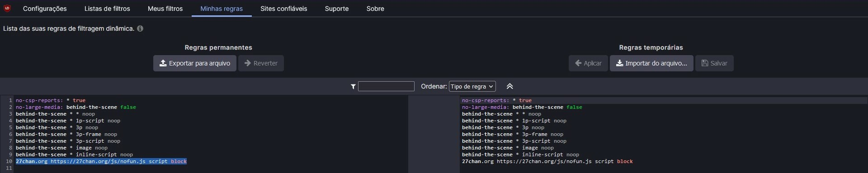Click permanent rule 'no-large-media: behind-the-scene false'
868x173 pixels.
[76, 107]
